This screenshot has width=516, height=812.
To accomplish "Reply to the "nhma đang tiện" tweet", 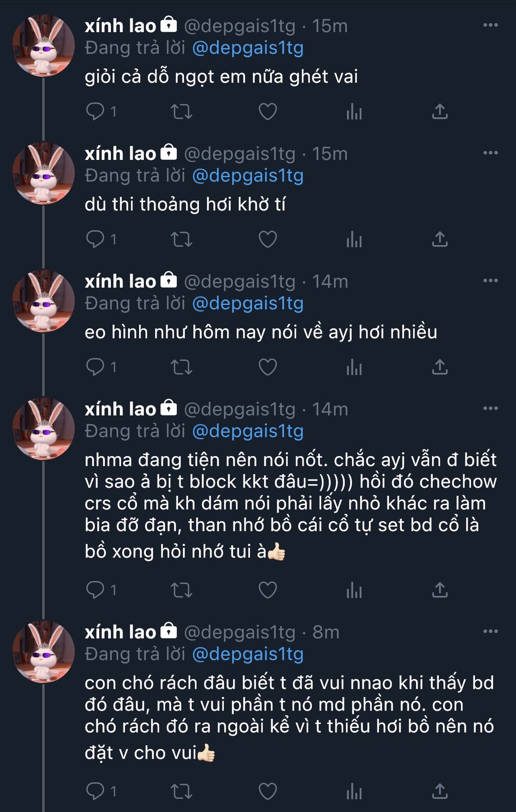I will [96, 590].
